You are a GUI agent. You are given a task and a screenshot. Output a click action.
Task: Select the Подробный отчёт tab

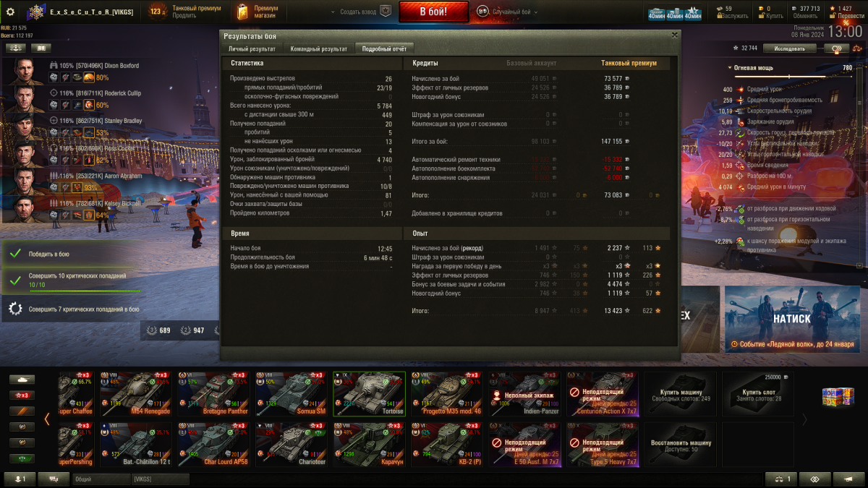pyautogui.click(x=383, y=48)
